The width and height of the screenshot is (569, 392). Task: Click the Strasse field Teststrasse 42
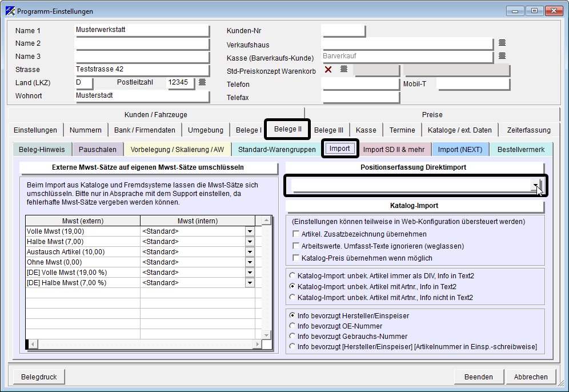tap(142, 69)
